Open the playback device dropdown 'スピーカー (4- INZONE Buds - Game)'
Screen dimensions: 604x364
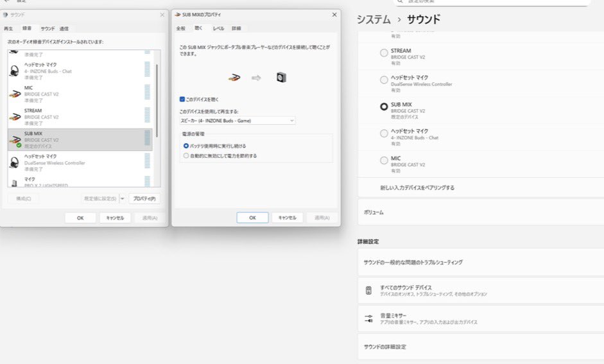coord(237,121)
